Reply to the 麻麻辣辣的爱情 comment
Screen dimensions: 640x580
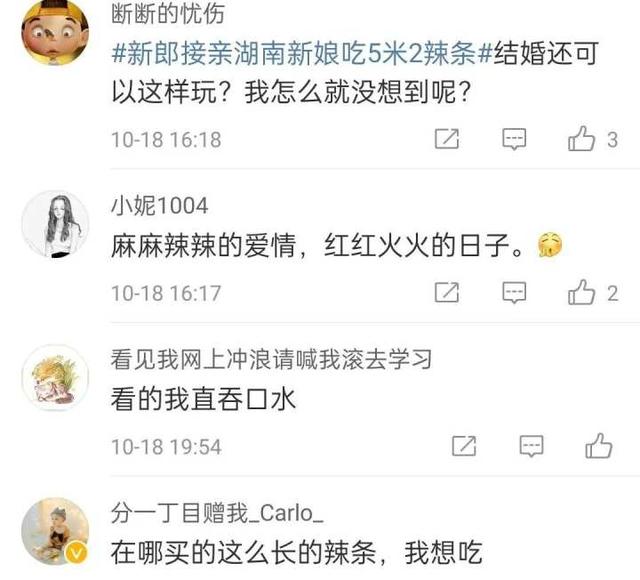[x=514, y=293]
